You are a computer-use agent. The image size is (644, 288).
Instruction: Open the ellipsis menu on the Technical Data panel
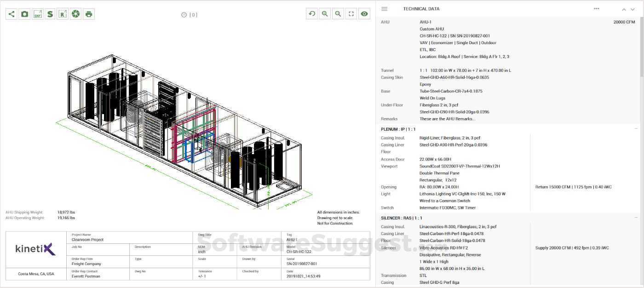tap(596, 8)
